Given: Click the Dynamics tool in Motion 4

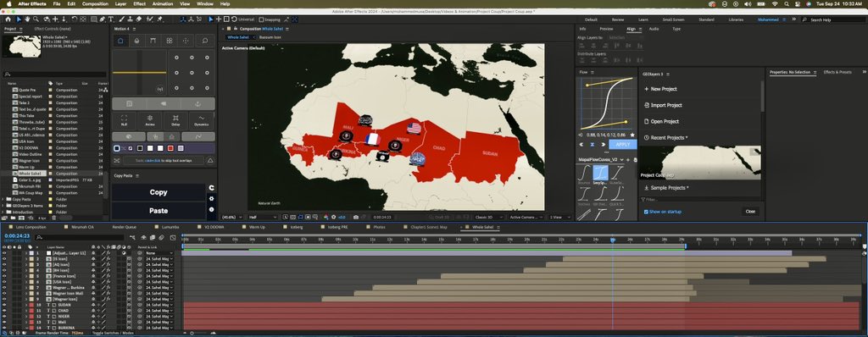Looking at the screenshot, I should [x=201, y=120].
